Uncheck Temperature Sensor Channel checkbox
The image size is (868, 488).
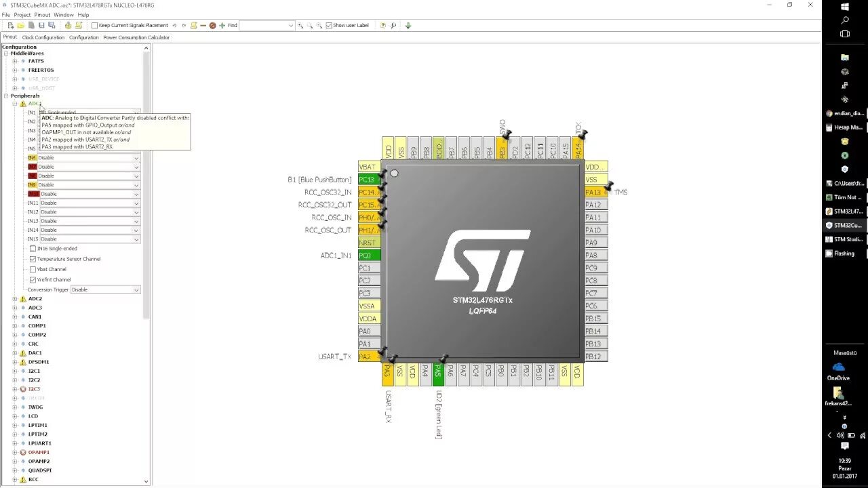(x=33, y=259)
